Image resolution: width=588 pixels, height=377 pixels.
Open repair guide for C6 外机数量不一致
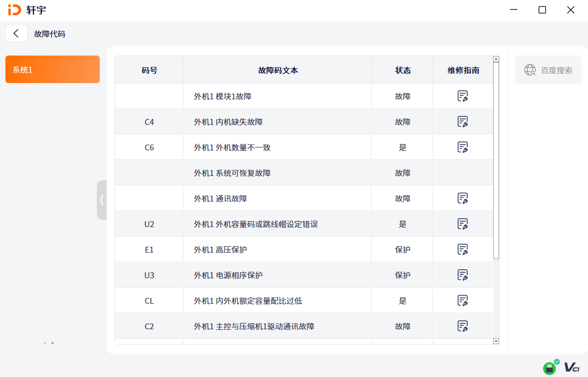(462, 147)
